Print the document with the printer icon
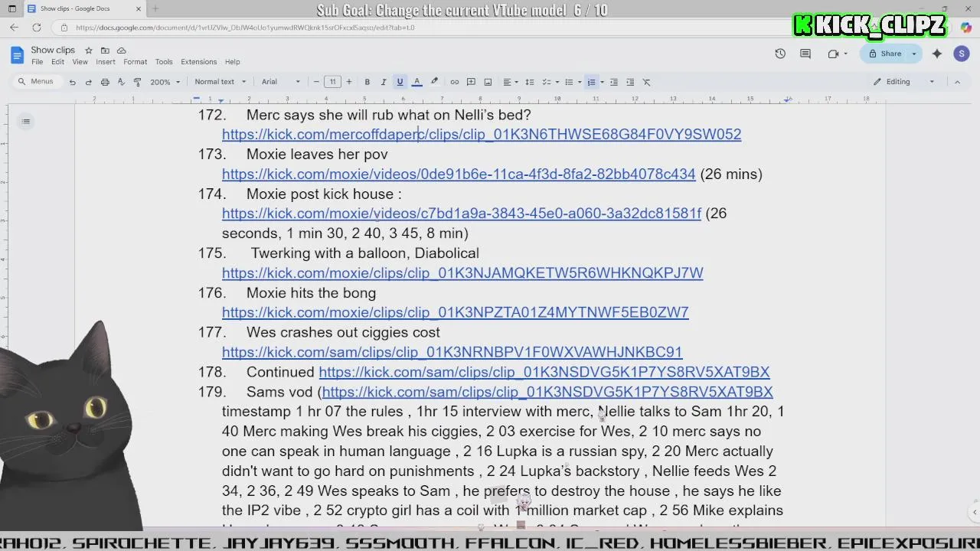980x551 pixels. click(105, 82)
